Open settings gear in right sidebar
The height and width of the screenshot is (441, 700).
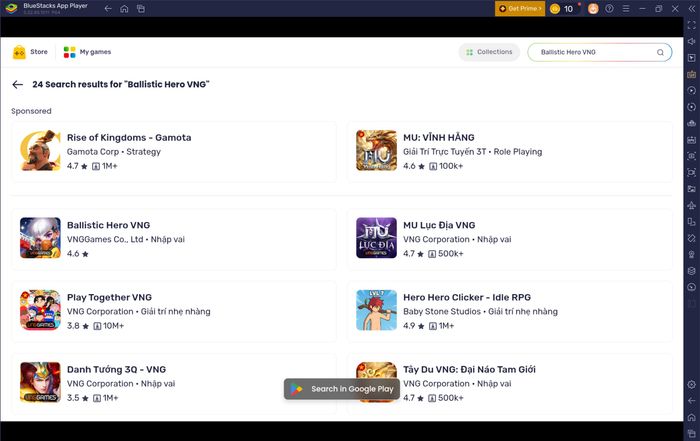coord(692,384)
